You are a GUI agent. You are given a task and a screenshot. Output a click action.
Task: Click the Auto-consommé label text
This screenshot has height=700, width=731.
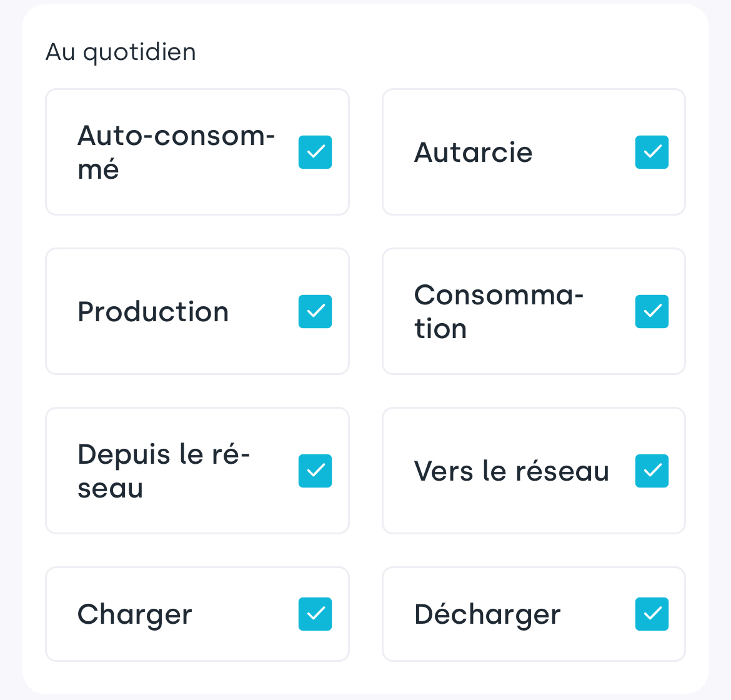point(176,152)
